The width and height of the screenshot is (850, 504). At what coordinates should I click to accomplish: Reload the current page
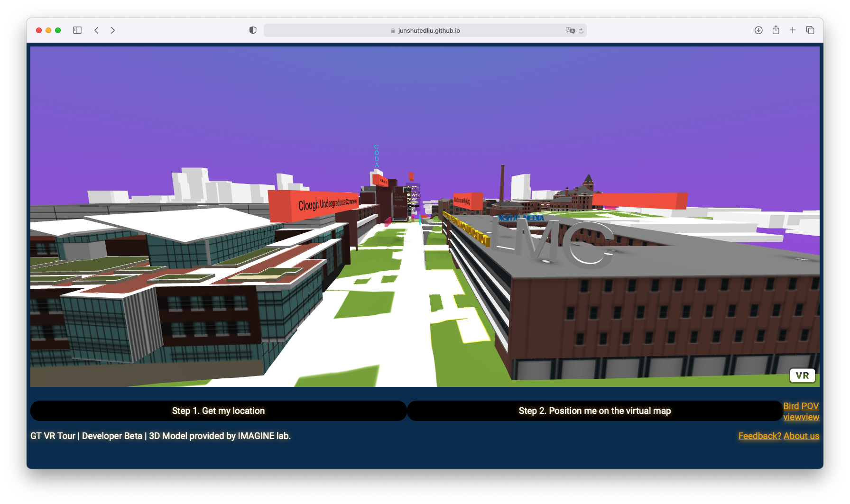581,31
